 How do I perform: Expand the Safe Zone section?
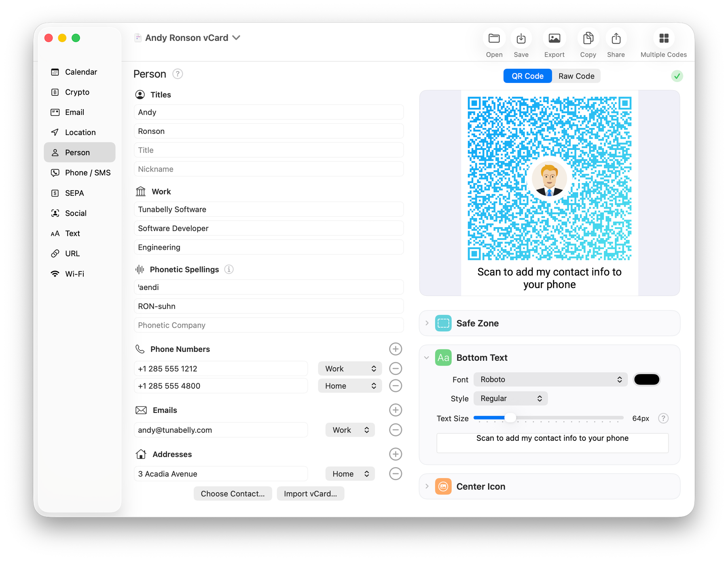pos(427,323)
